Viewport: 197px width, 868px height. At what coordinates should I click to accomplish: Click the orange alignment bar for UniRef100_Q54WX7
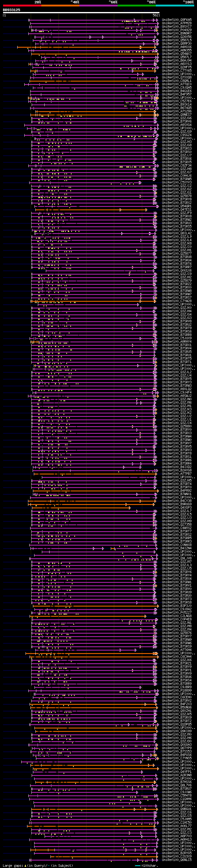[x=95, y=54]
